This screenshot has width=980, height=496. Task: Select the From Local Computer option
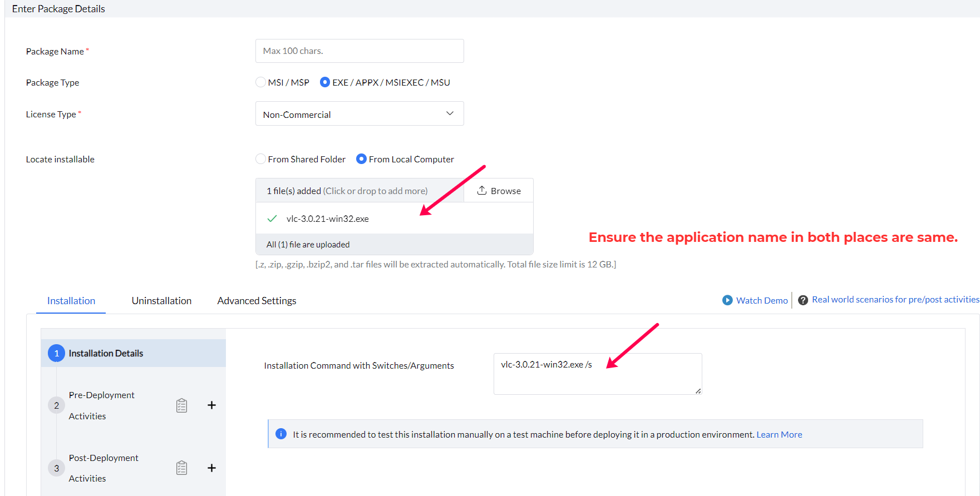361,159
